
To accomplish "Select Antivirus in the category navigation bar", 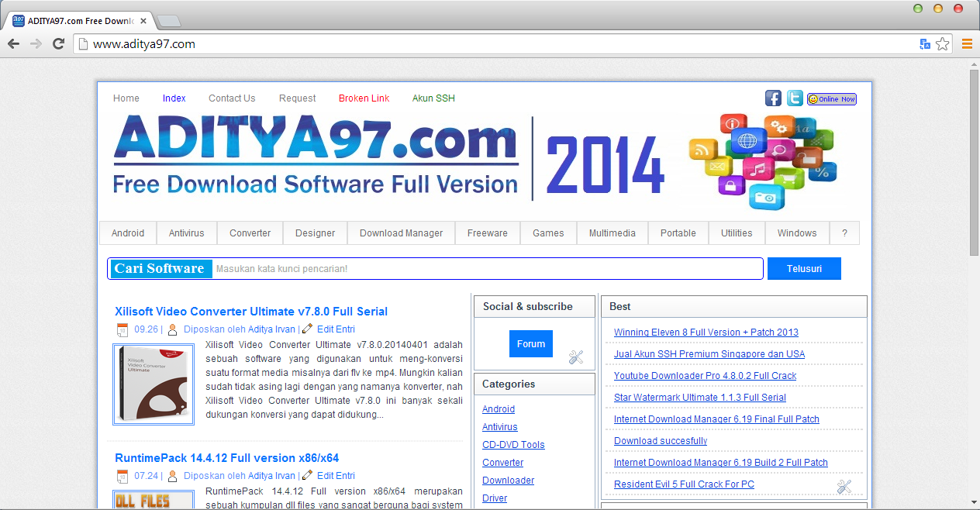I will [x=186, y=233].
